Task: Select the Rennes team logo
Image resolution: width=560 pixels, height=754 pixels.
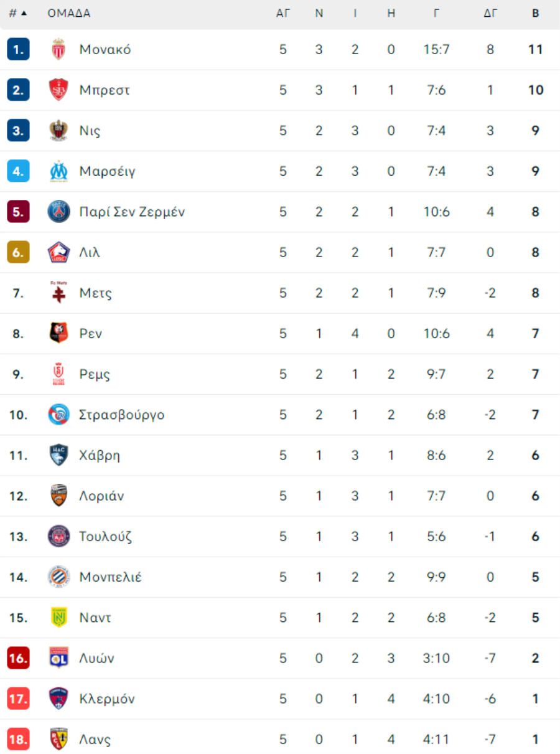Action: click(58, 333)
